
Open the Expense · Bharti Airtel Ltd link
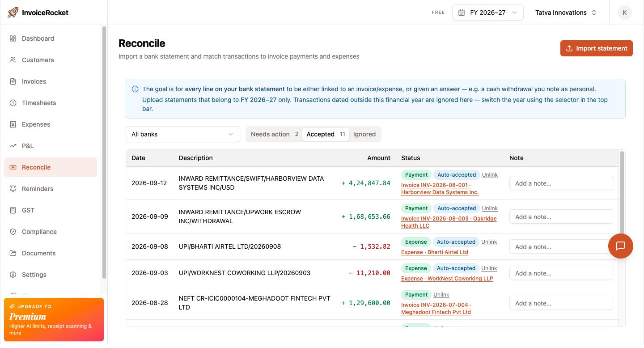coord(435,252)
